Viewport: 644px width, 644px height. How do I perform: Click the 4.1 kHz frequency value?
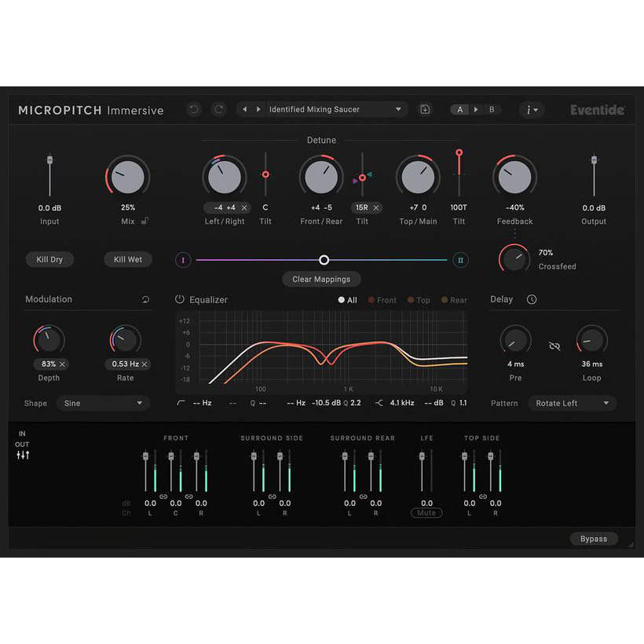point(401,403)
